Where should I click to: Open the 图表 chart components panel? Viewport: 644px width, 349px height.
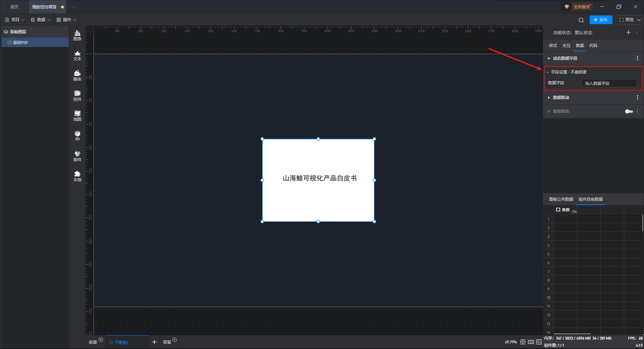coord(77,35)
